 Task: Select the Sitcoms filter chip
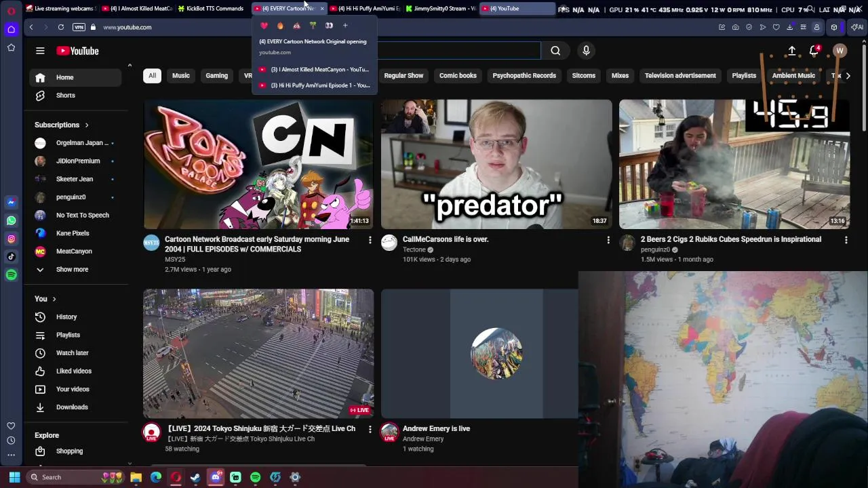point(583,76)
